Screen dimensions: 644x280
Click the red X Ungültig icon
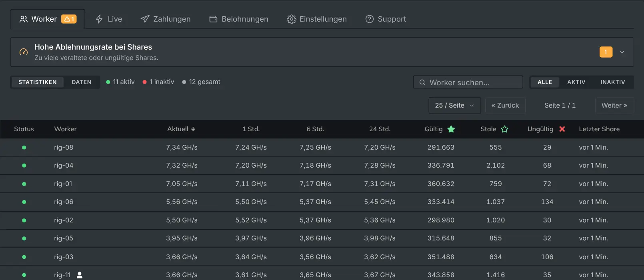pyautogui.click(x=562, y=129)
